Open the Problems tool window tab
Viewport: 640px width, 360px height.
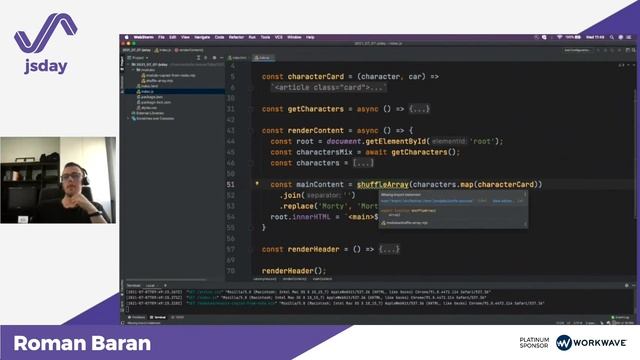click(x=137, y=317)
